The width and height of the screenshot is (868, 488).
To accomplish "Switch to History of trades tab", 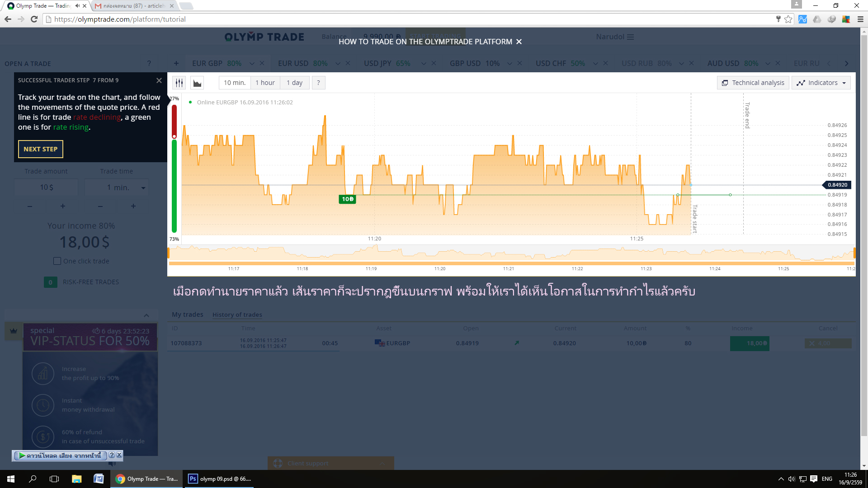I will pos(237,314).
